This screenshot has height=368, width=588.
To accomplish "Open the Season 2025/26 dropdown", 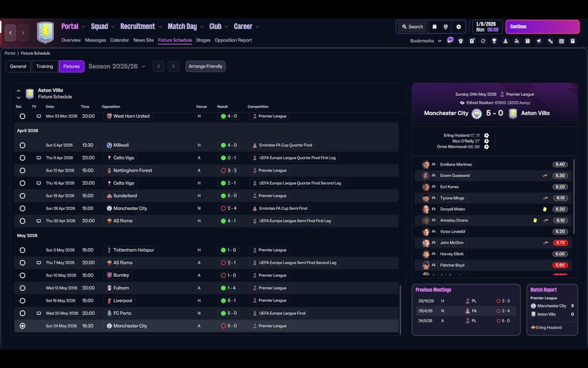I will tap(117, 66).
